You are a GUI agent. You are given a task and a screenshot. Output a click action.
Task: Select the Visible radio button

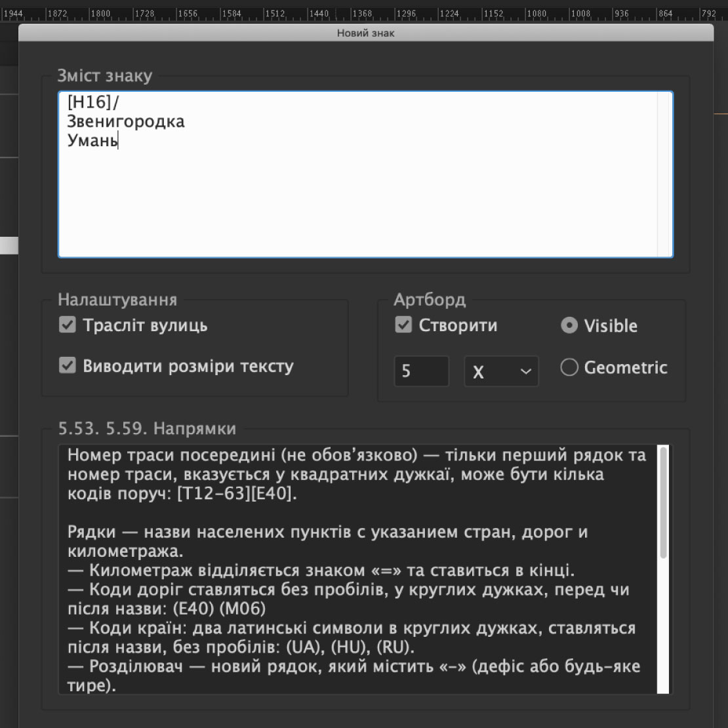[x=569, y=326]
